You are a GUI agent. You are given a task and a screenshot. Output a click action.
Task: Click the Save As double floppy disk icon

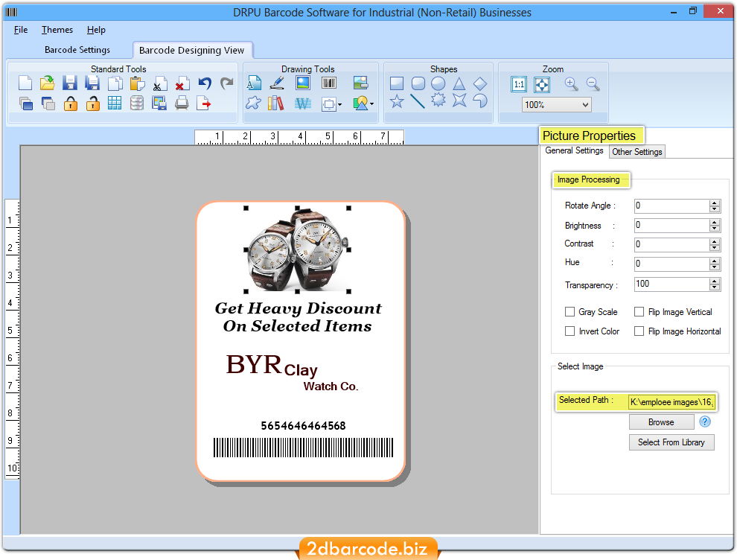92,83
